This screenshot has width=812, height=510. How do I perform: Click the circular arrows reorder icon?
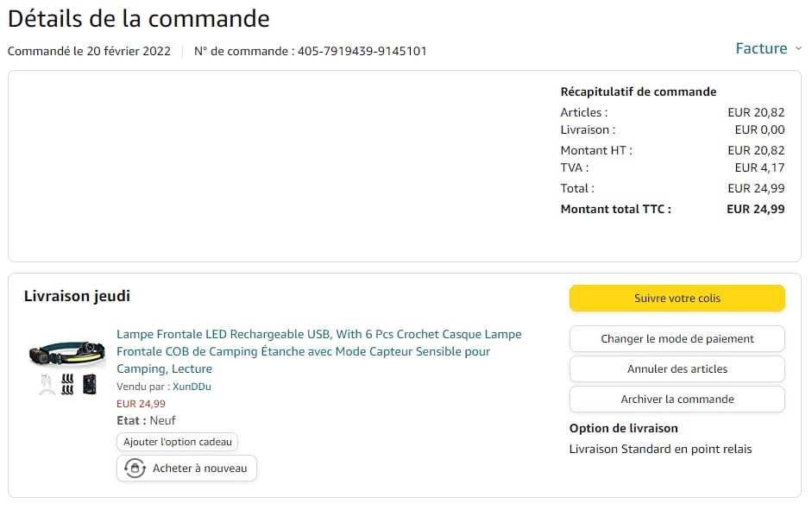point(135,469)
